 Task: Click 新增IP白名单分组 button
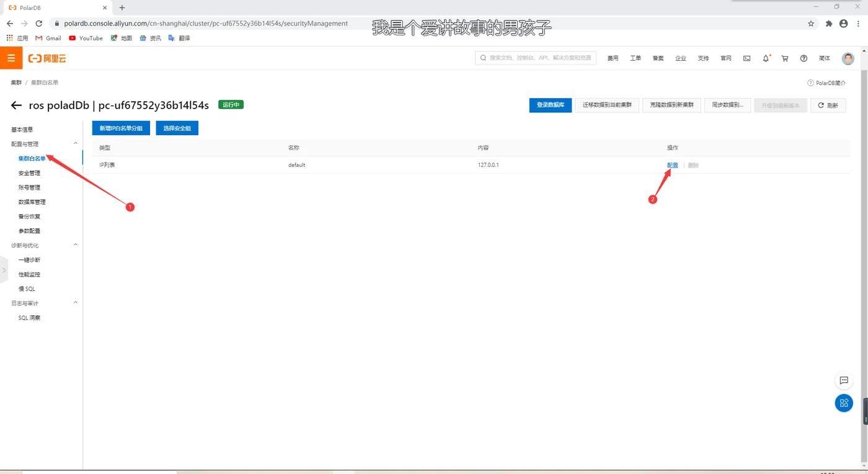121,128
